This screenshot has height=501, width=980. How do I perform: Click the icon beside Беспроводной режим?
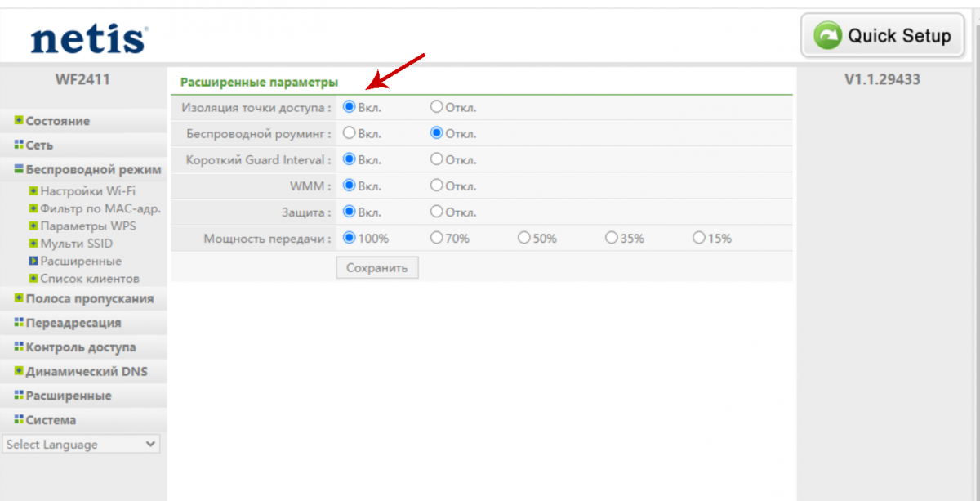[18, 169]
